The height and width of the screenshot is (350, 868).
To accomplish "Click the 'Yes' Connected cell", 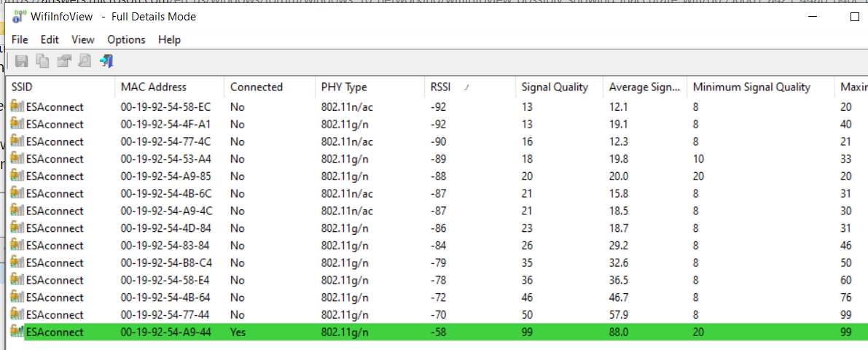I will coord(238,332).
